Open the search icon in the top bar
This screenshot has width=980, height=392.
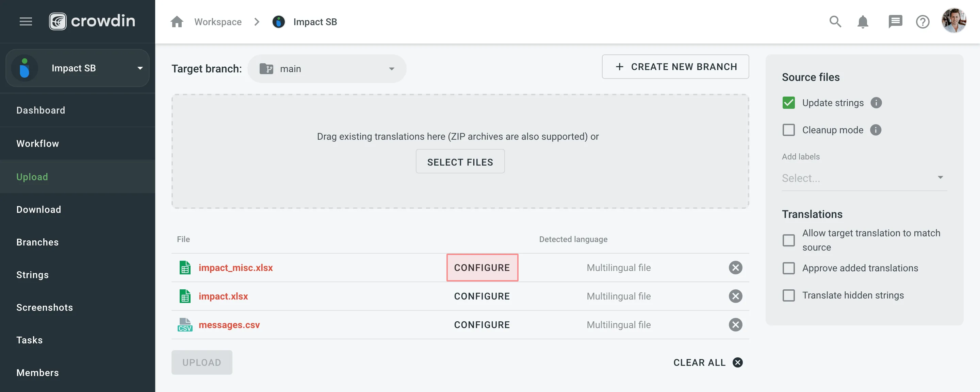pos(835,22)
